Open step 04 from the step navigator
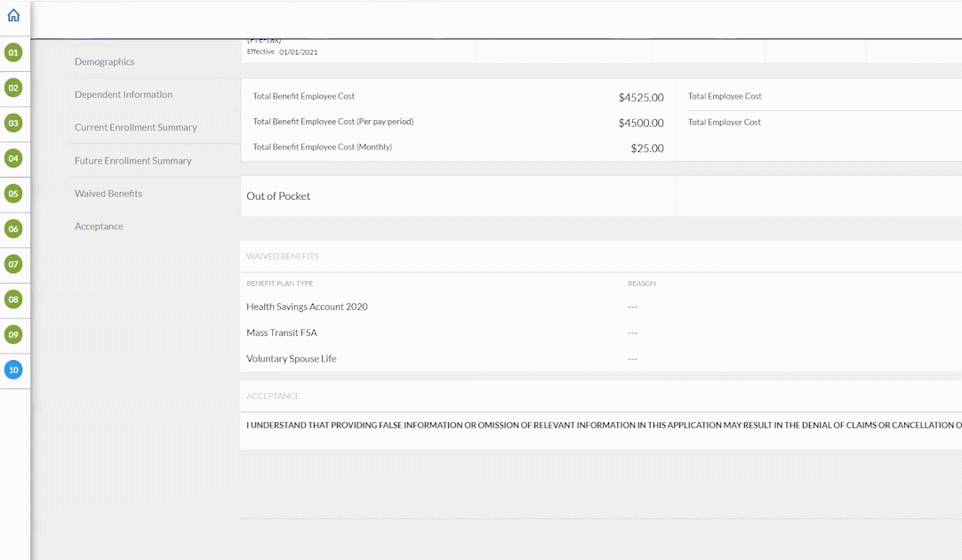Viewport: 962px width, 560px height. 14,158
